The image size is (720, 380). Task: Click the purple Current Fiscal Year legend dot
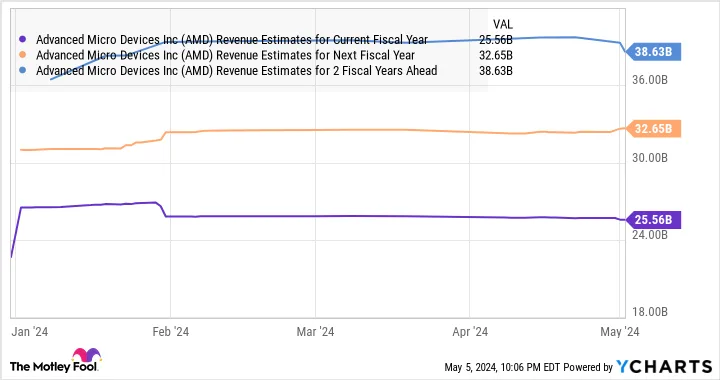coord(22,40)
